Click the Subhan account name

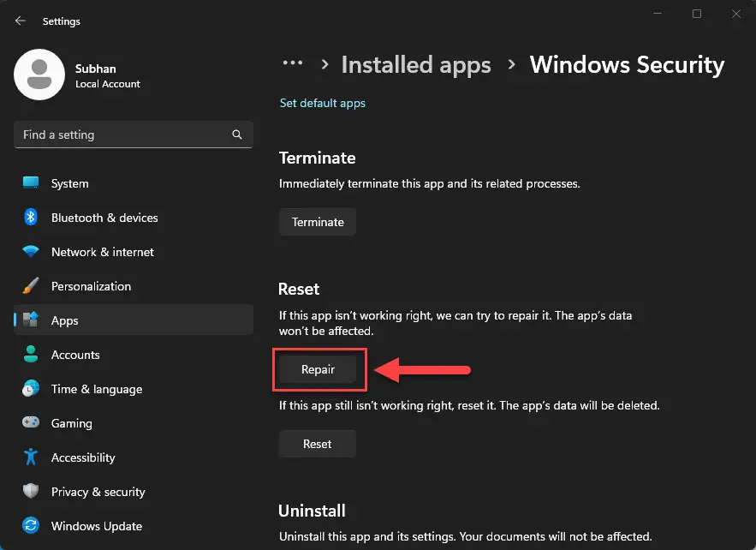96,69
